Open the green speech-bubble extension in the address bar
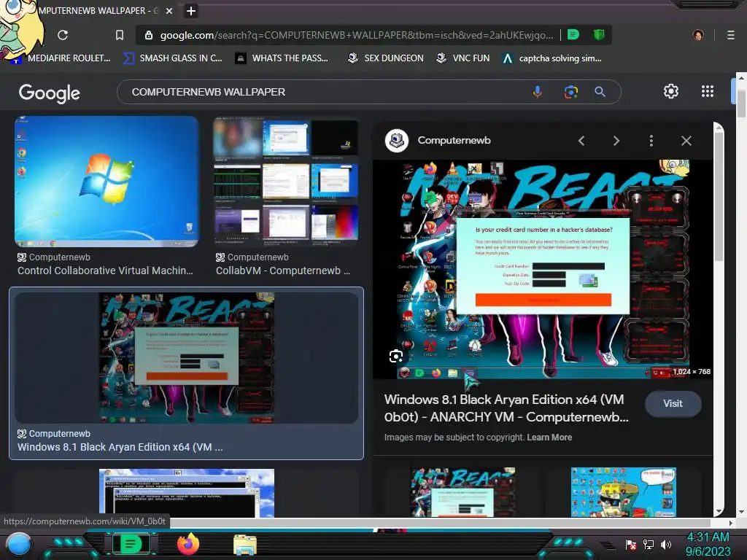The width and height of the screenshot is (747, 560). 573,34
